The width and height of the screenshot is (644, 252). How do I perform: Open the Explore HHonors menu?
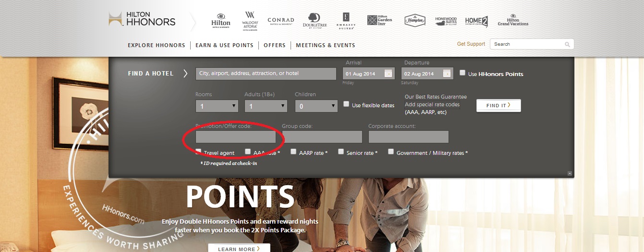[156, 45]
